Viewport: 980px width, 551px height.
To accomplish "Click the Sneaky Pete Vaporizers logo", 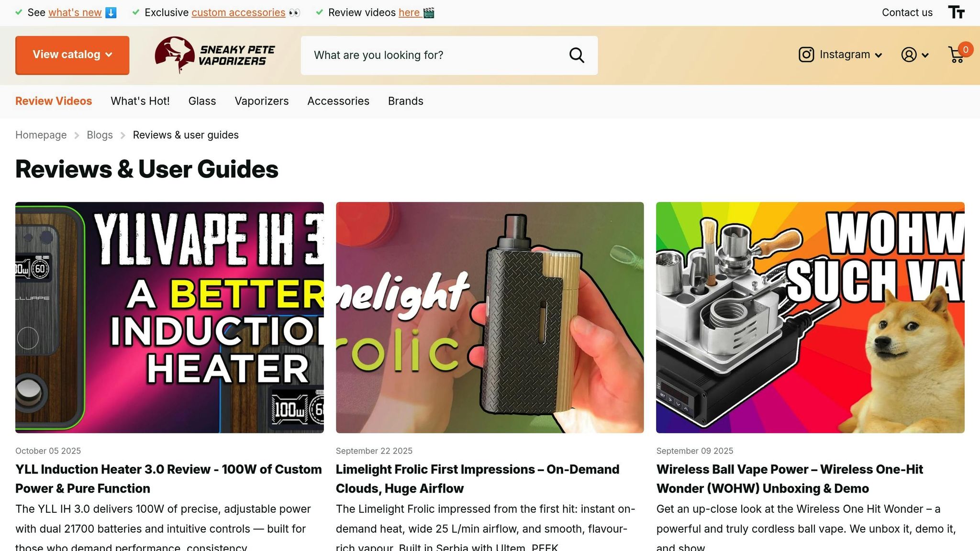I will click(215, 55).
